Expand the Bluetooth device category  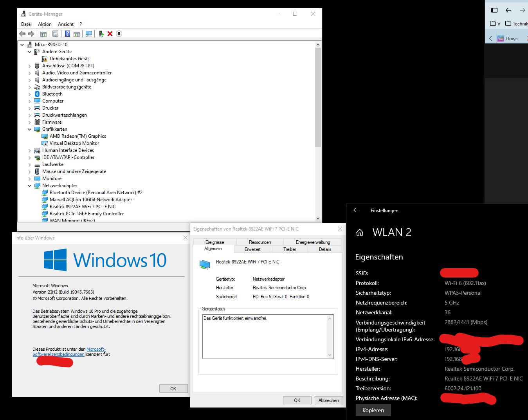(x=29, y=94)
